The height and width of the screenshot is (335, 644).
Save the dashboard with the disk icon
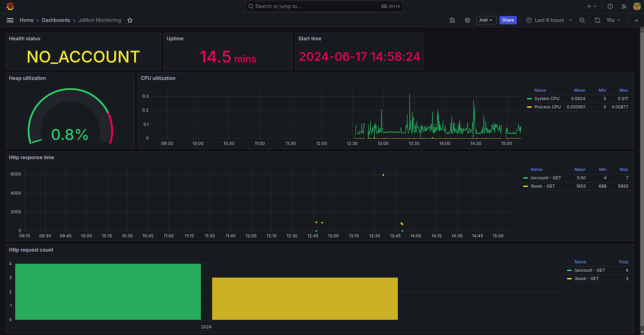coord(452,20)
